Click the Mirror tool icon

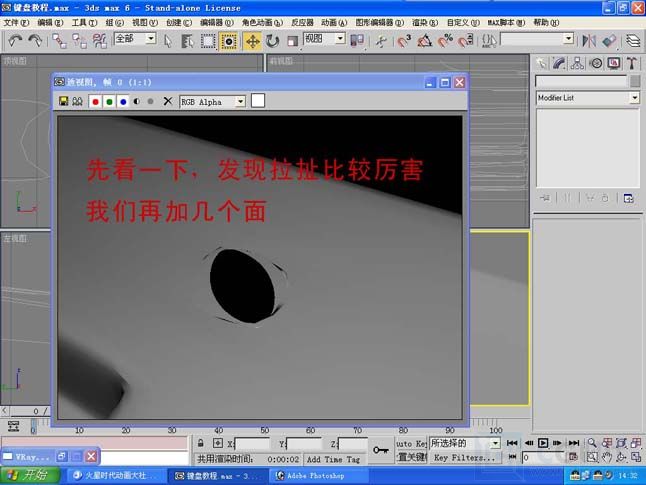point(589,41)
